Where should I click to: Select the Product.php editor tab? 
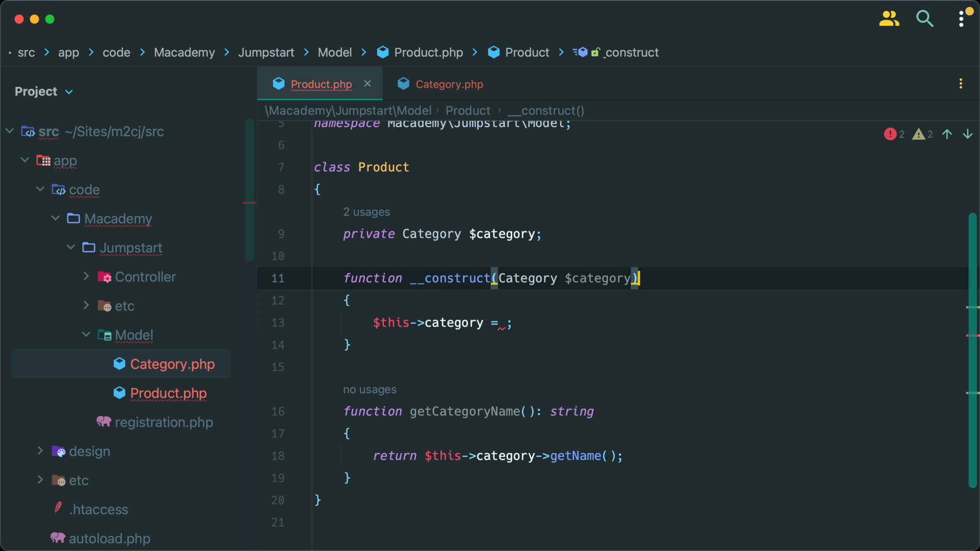point(321,84)
